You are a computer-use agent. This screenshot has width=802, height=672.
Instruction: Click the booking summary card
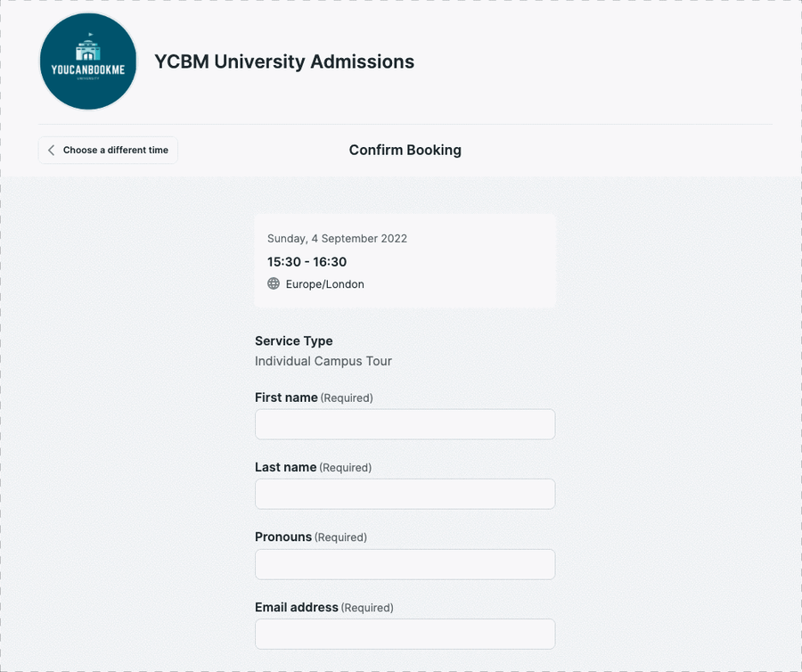point(405,260)
